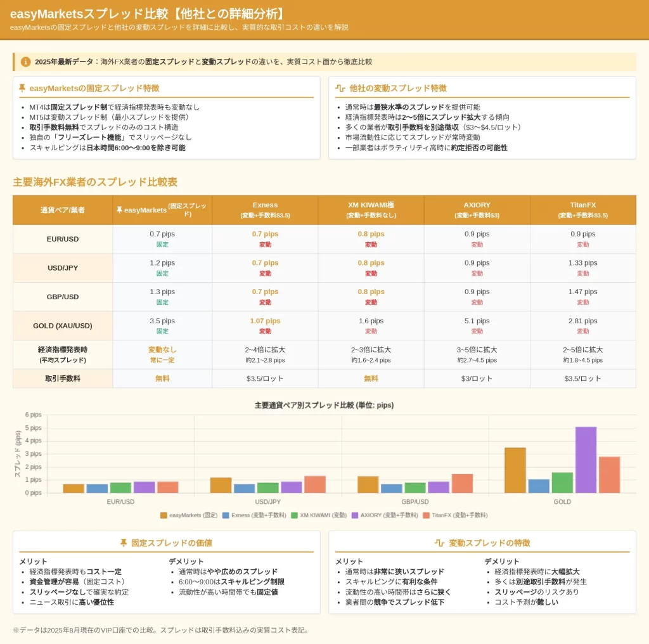Click the TitanFX bar in the GBP/USD group

pos(462,484)
